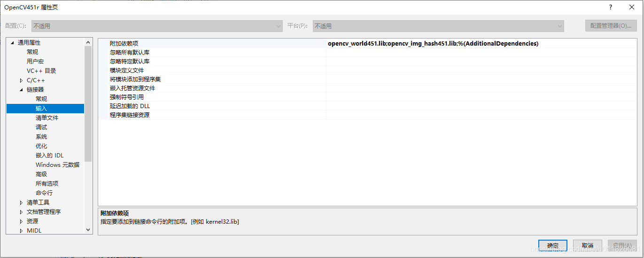This screenshot has height=258, width=644.
Task: Click the 将模块添加到程序集 property row
Action: point(367,79)
